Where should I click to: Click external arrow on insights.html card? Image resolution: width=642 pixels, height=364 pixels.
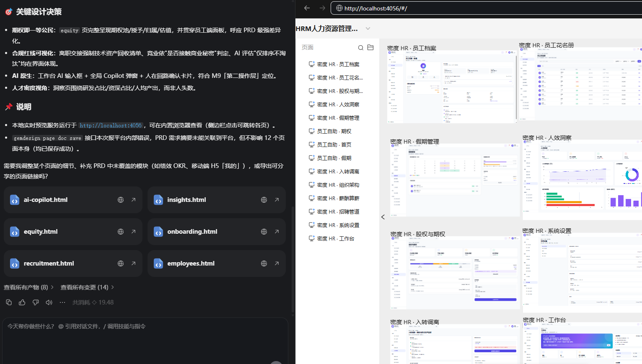pyautogui.click(x=277, y=200)
